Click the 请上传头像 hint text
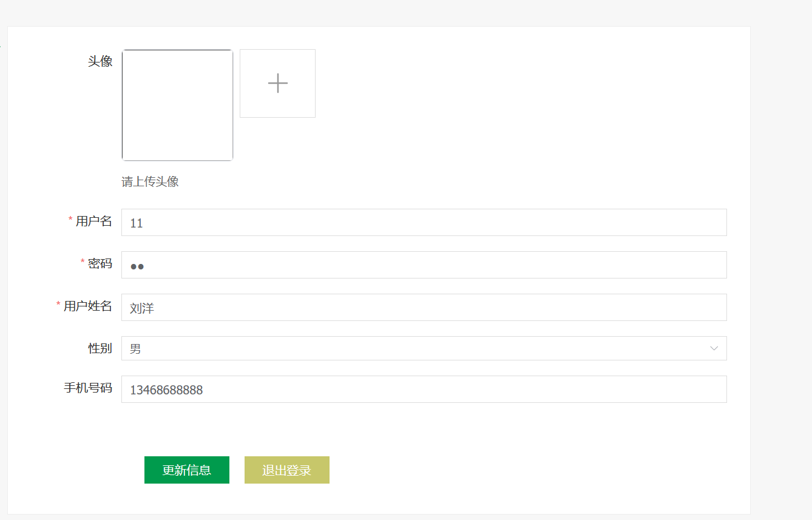The image size is (812, 520). coord(150,182)
